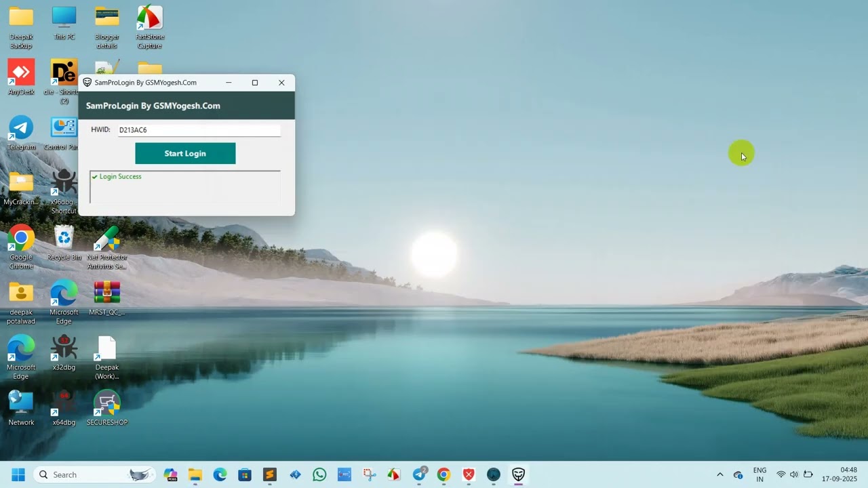Open the volume speaker tray icon

pyautogui.click(x=794, y=474)
